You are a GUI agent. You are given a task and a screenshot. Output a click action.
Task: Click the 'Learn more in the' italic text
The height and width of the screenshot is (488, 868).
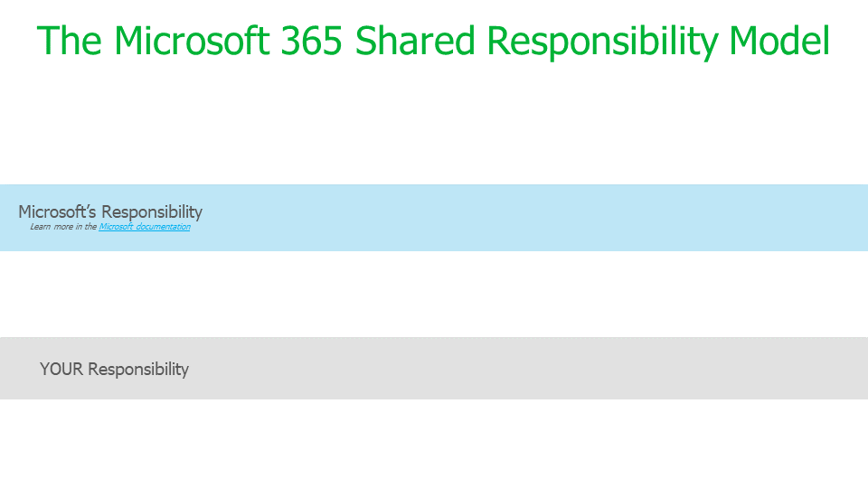click(x=63, y=227)
